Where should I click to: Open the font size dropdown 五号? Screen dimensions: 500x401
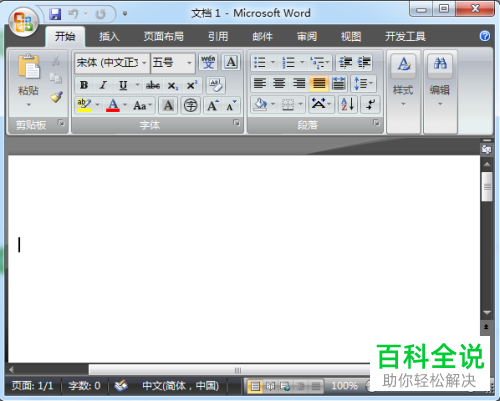(x=189, y=62)
